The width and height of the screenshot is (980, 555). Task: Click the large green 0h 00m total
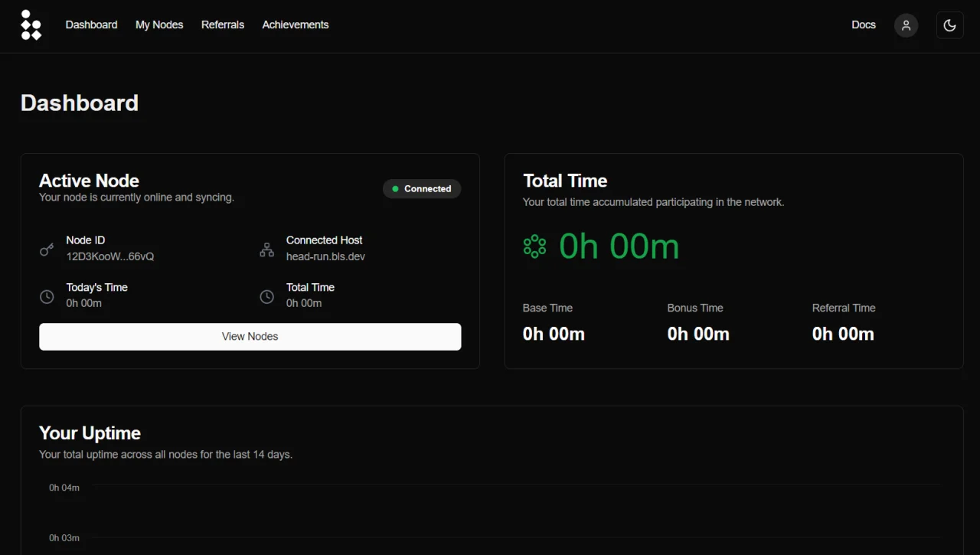(x=619, y=246)
